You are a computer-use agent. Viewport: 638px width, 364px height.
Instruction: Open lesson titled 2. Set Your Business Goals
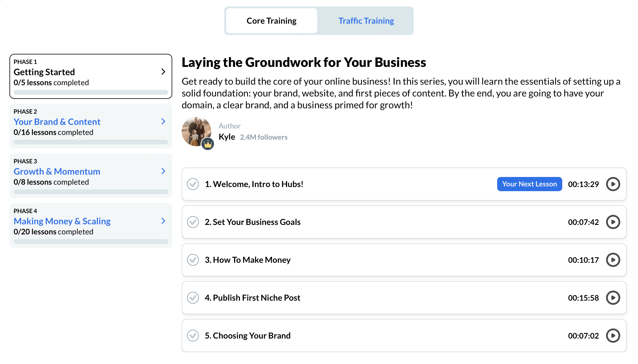click(x=253, y=222)
